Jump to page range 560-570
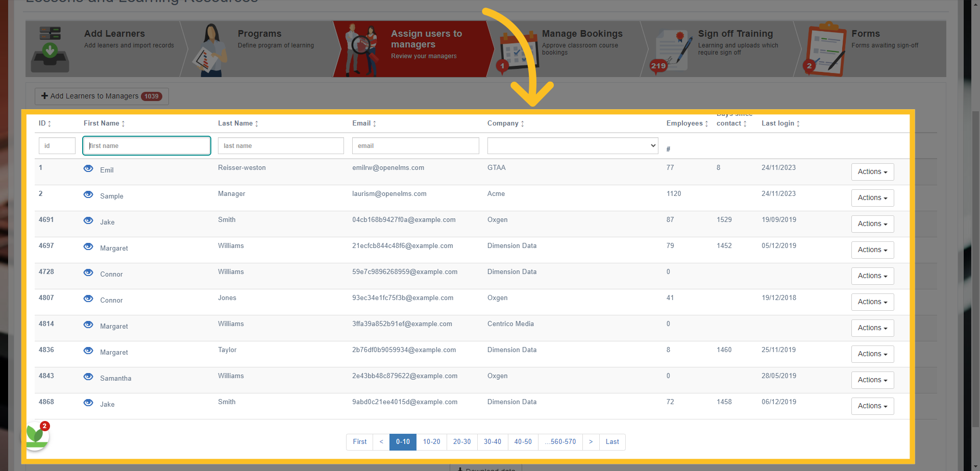Viewport: 980px width, 471px height. click(560, 442)
